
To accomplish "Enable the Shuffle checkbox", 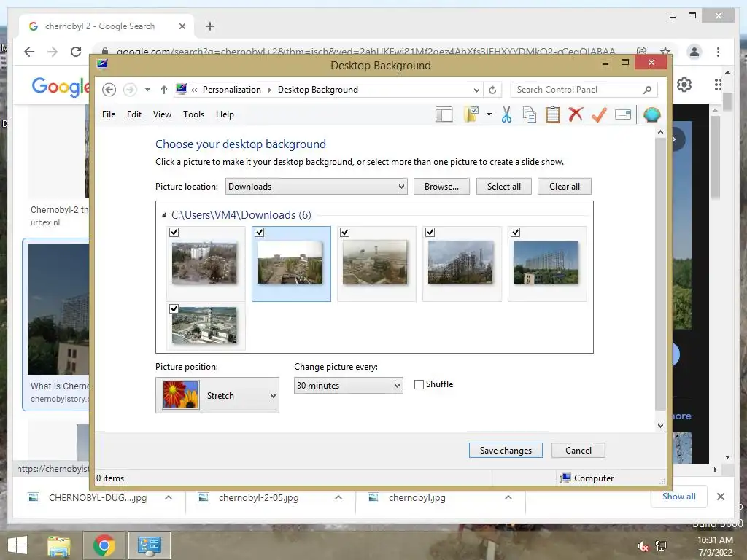I will point(419,385).
